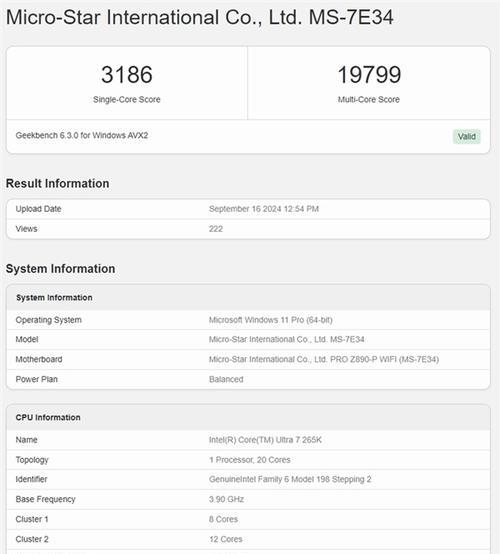Click the page title 'Micro-Star International Co., Ltd. MS-7E34'

pos(200,17)
